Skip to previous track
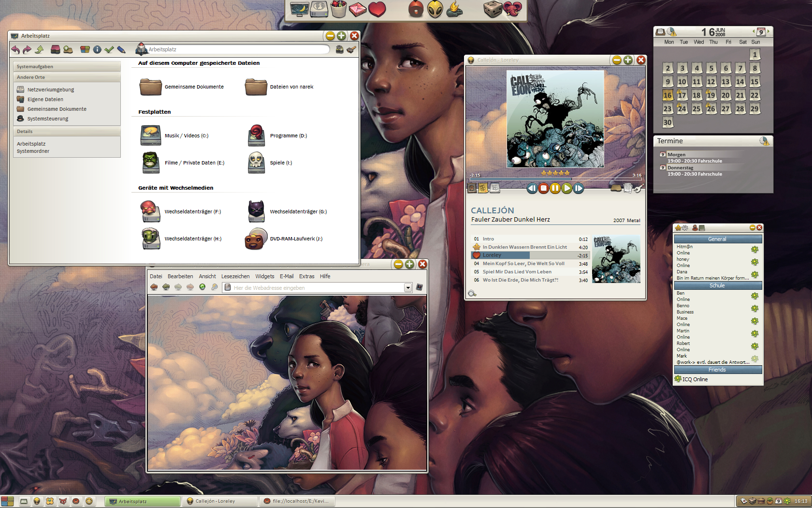 tap(532, 188)
